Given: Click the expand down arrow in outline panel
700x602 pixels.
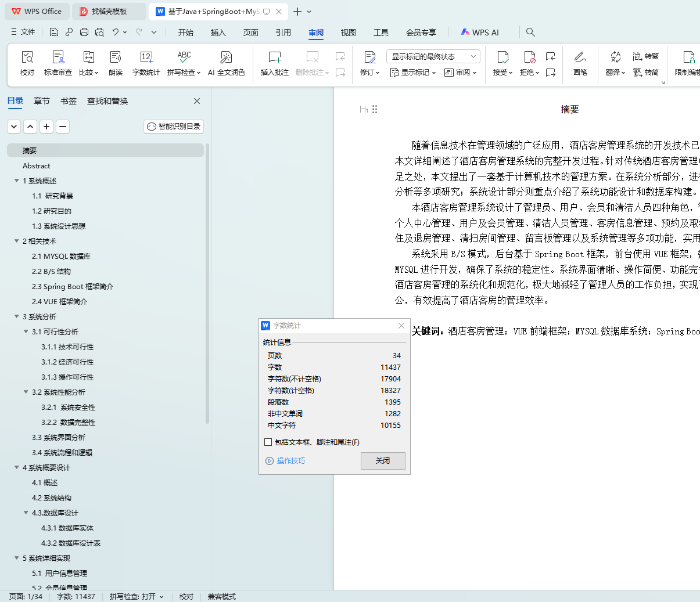Looking at the screenshot, I should click(x=15, y=127).
